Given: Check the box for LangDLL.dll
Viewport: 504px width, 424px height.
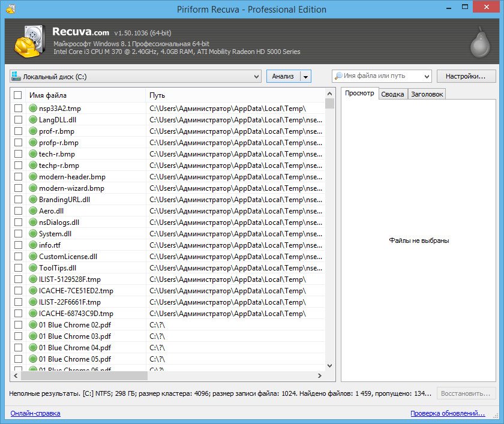Looking at the screenshot, I should (19, 119).
